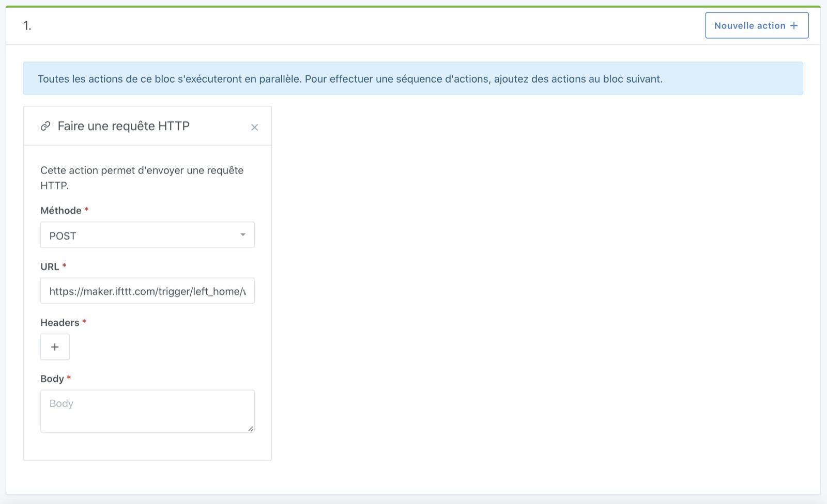Click the chain link icon in card header
Image resolution: width=827 pixels, height=504 pixels.
[x=45, y=126]
